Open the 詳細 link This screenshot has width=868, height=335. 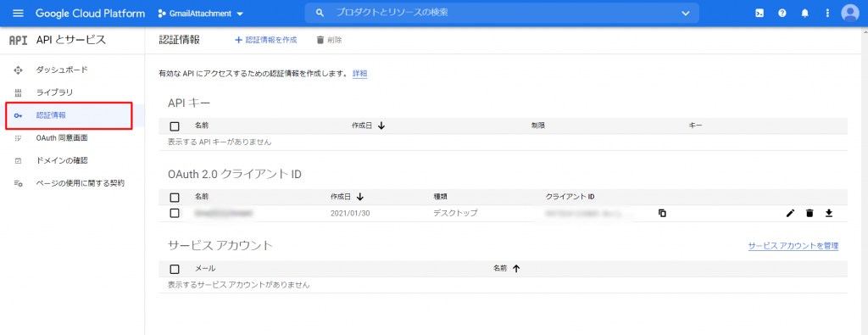(x=359, y=73)
